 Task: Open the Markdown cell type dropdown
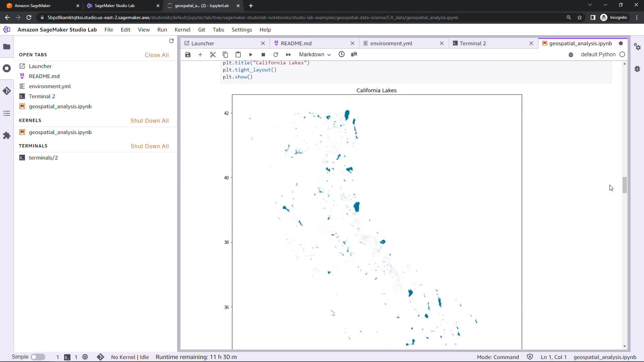tap(315, 55)
